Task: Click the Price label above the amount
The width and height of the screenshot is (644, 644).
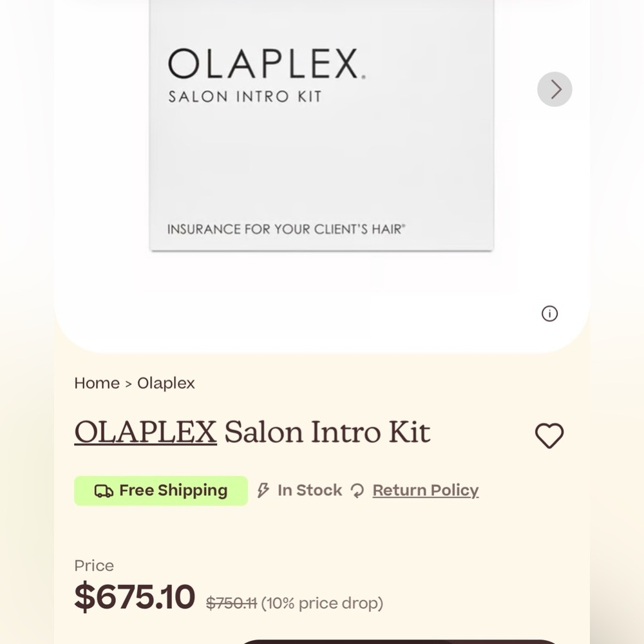Action: coord(94,565)
